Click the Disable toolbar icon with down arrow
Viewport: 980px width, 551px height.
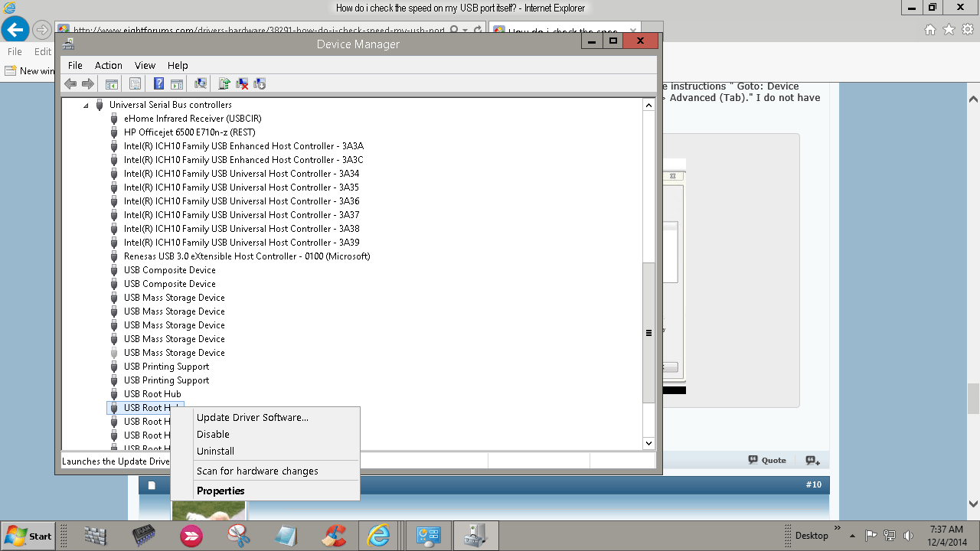click(x=260, y=83)
